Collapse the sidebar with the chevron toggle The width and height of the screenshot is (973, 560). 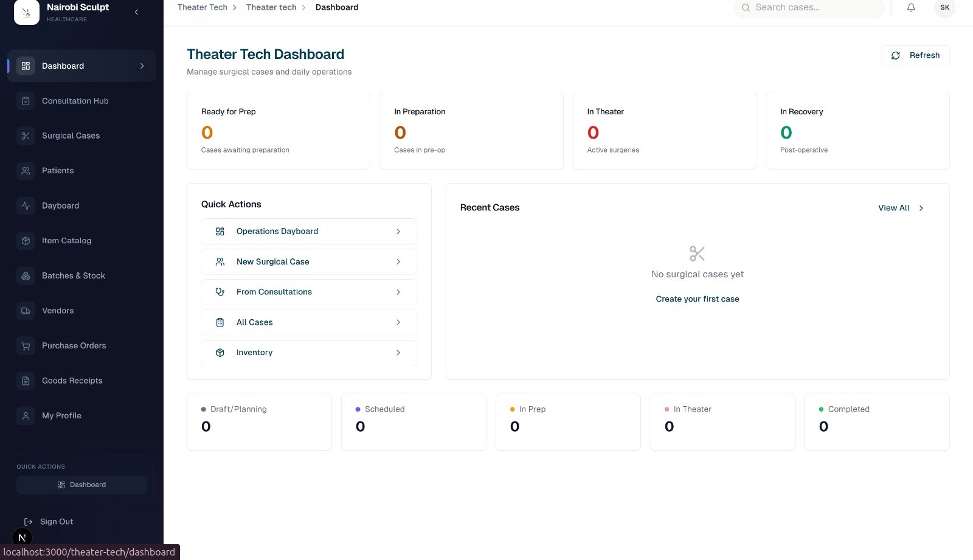pos(136,12)
